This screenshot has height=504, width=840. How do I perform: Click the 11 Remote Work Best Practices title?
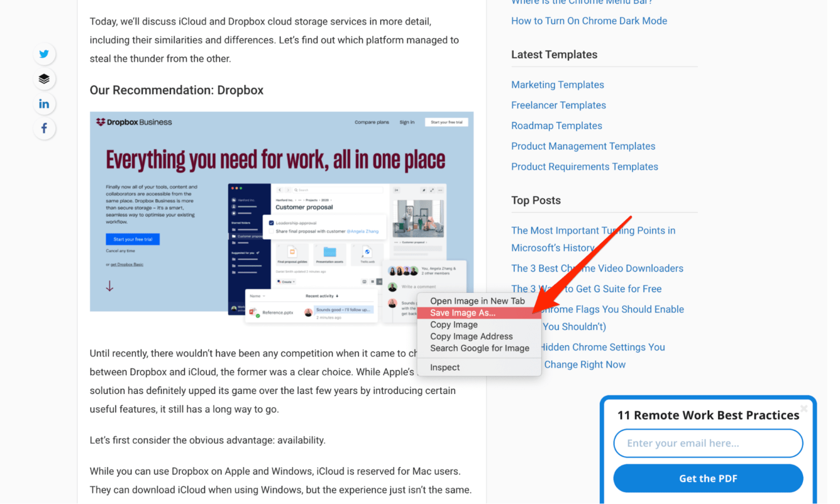click(x=708, y=415)
